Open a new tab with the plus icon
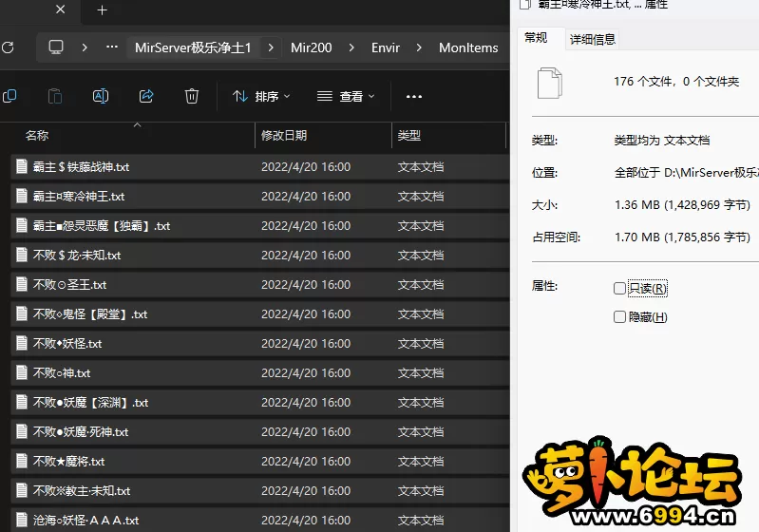759x532 pixels. (103, 10)
